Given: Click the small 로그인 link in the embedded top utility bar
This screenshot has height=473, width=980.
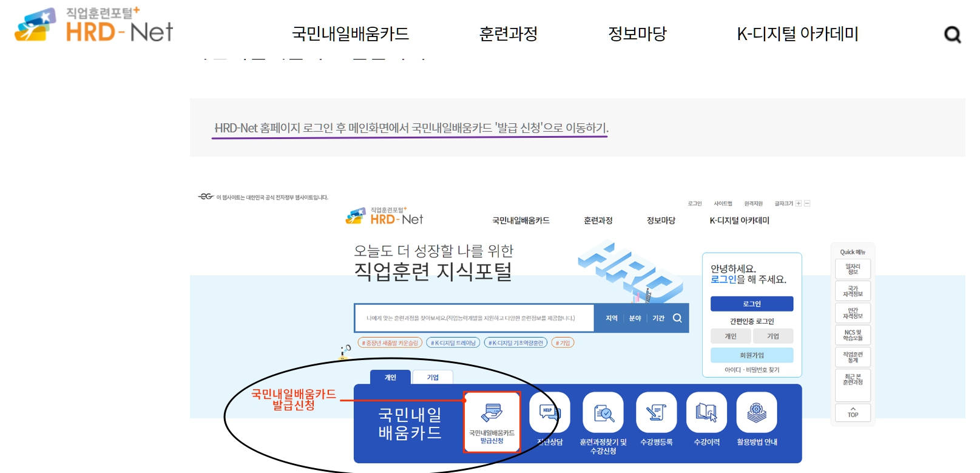Looking at the screenshot, I should 695,203.
